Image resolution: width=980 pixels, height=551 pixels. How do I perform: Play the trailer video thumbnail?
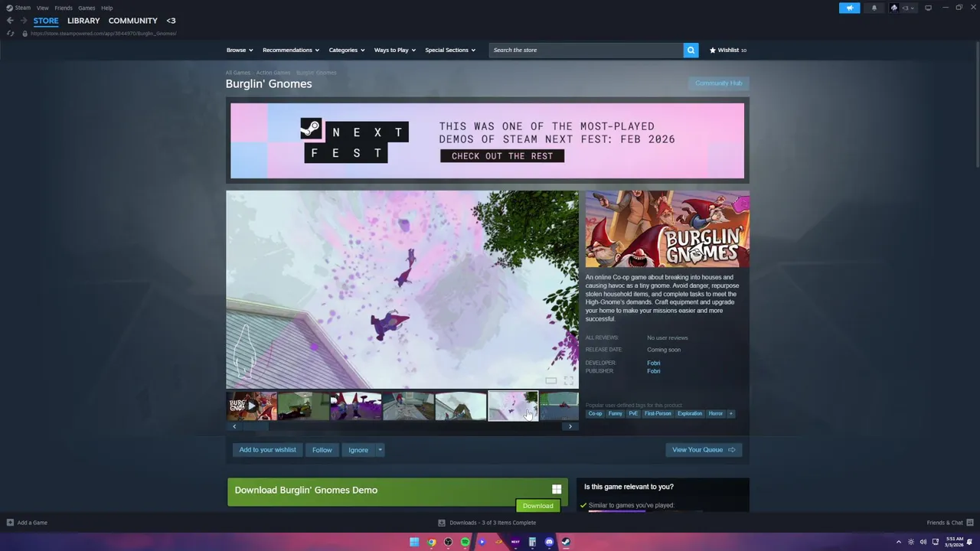point(251,406)
